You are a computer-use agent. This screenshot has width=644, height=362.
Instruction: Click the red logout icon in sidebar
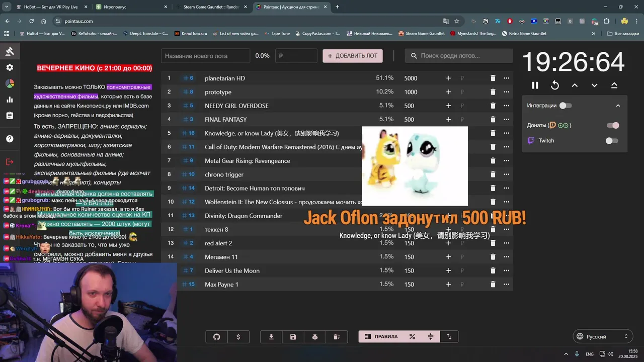click(x=10, y=162)
